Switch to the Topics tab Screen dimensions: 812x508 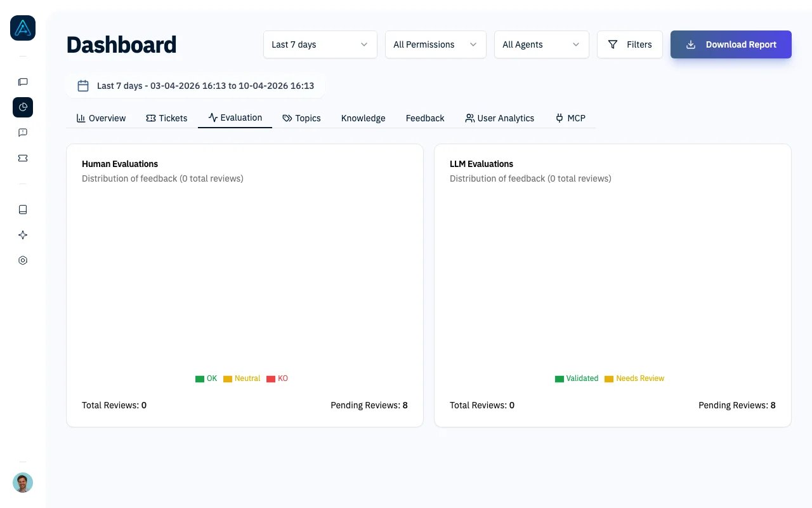click(302, 118)
